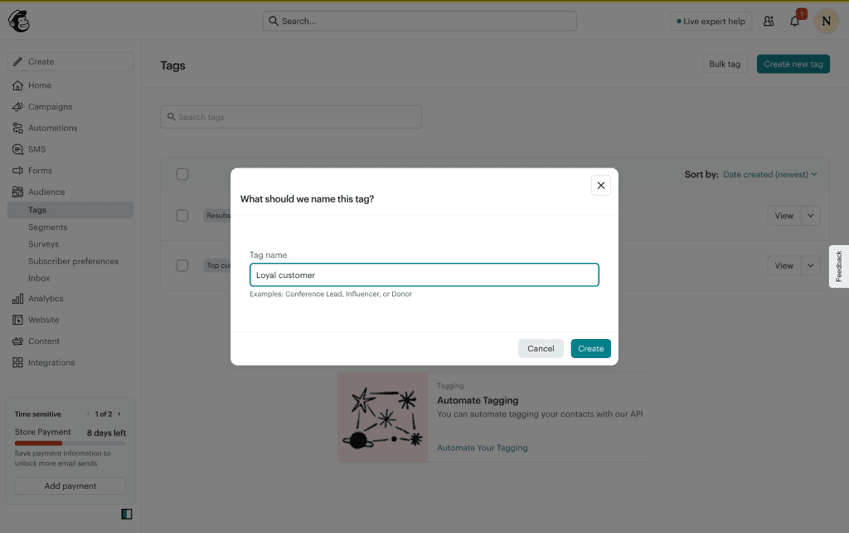Click the 'Automate Tagging' heading
Viewport: 849px width, 533px height.
[478, 400]
